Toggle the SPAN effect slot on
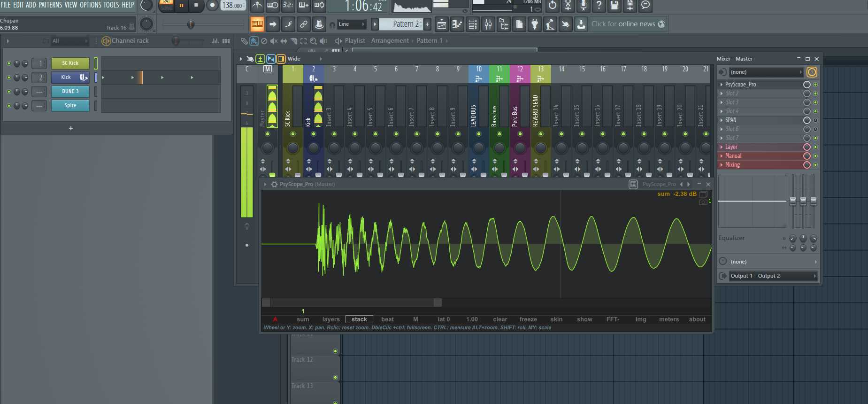Image resolution: width=868 pixels, height=404 pixels. [x=815, y=120]
